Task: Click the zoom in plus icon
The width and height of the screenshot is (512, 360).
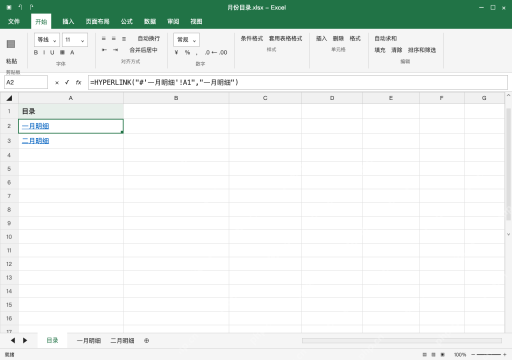Action: pos(505,355)
